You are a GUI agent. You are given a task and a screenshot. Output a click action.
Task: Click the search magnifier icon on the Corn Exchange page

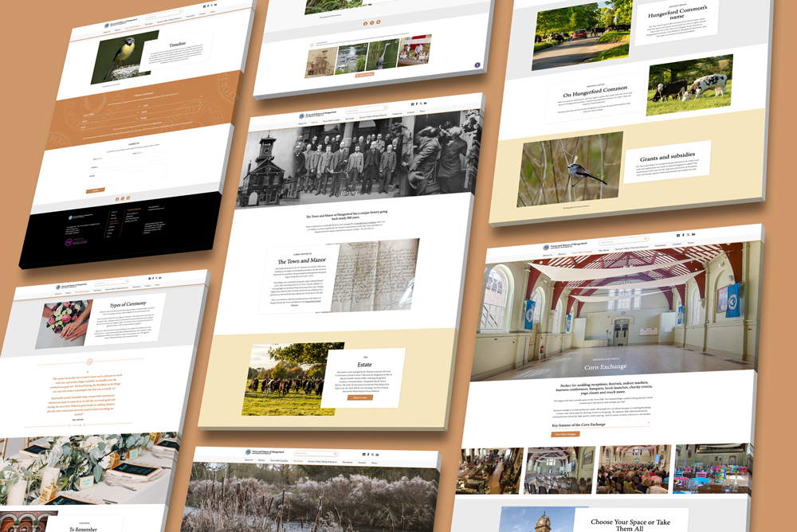coord(646,238)
